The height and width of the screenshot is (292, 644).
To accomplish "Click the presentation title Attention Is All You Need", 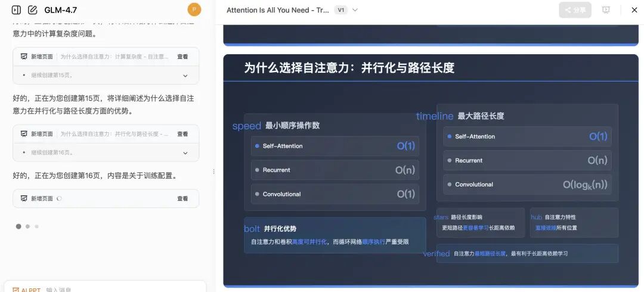I will (278, 10).
